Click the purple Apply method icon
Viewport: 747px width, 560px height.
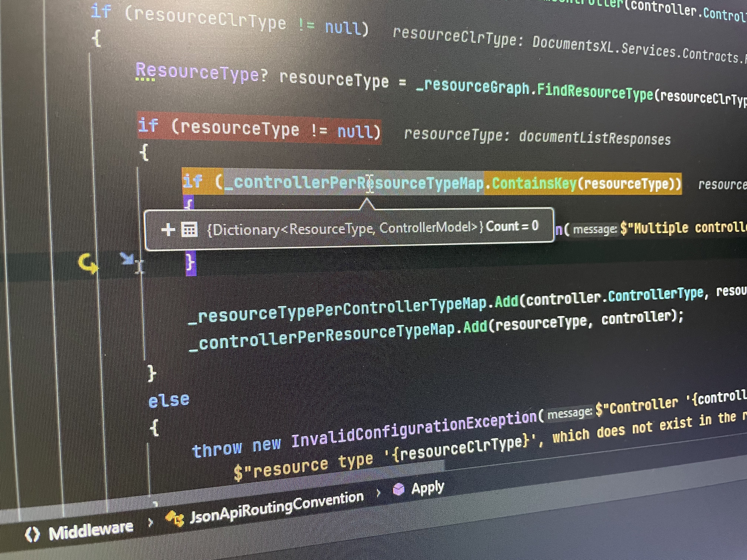[x=399, y=489]
